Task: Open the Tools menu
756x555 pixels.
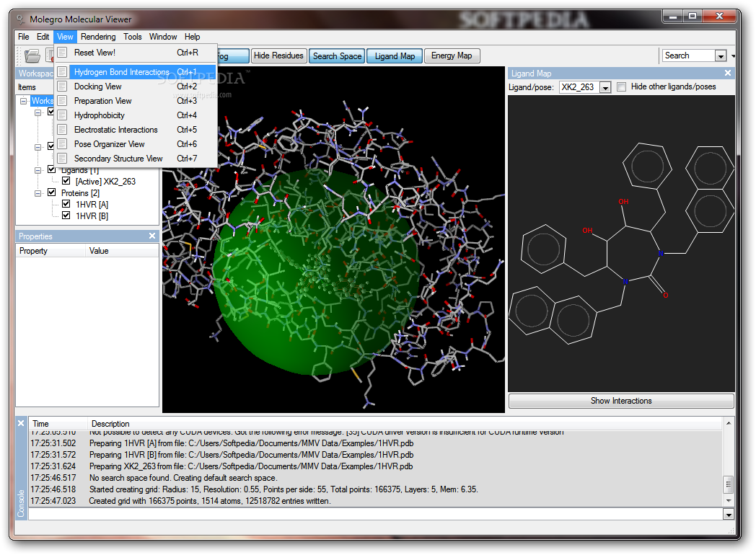Action: 133,37
